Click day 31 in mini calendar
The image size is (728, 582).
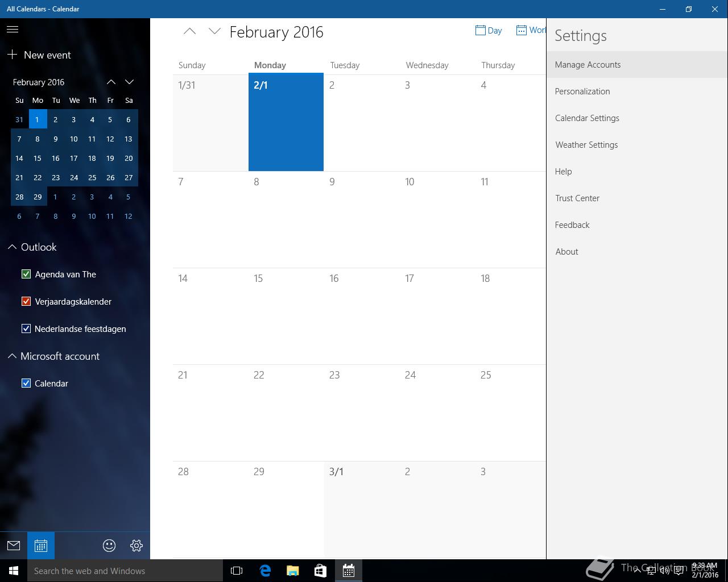pos(19,119)
